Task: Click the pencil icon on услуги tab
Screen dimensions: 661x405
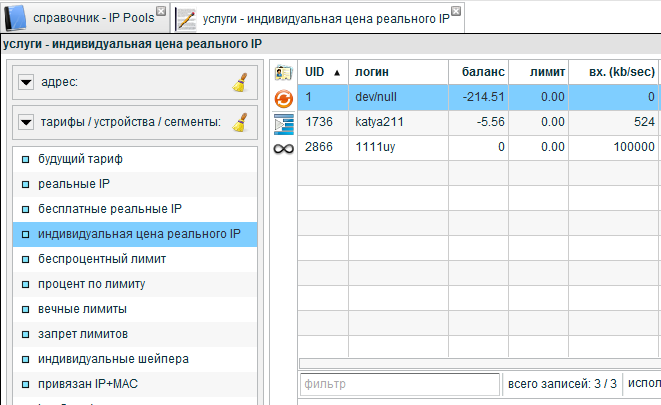Action: point(185,19)
